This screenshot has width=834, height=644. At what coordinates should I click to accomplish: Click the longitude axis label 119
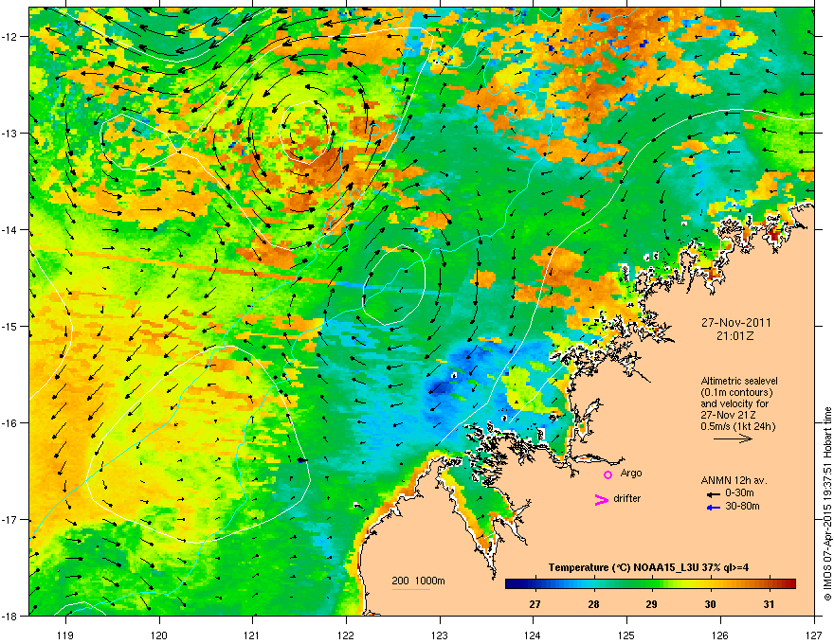66,635
